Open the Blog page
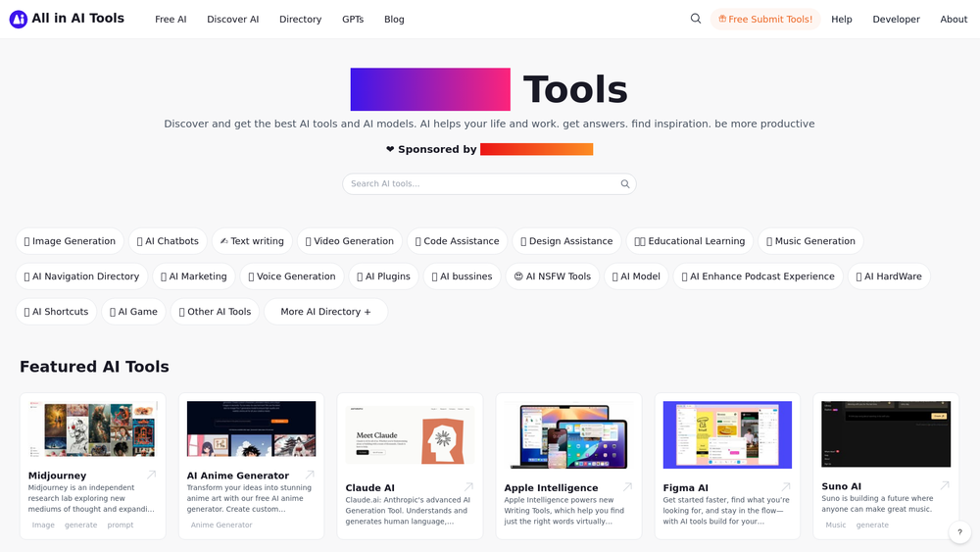This screenshot has height=552, width=980. point(394,20)
